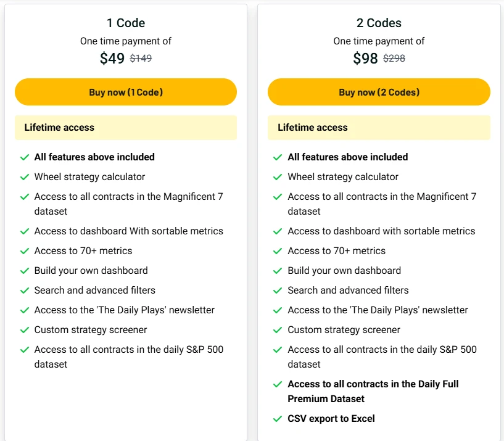Click checkmark by All features above included, 1 Code

click(x=25, y=157)
